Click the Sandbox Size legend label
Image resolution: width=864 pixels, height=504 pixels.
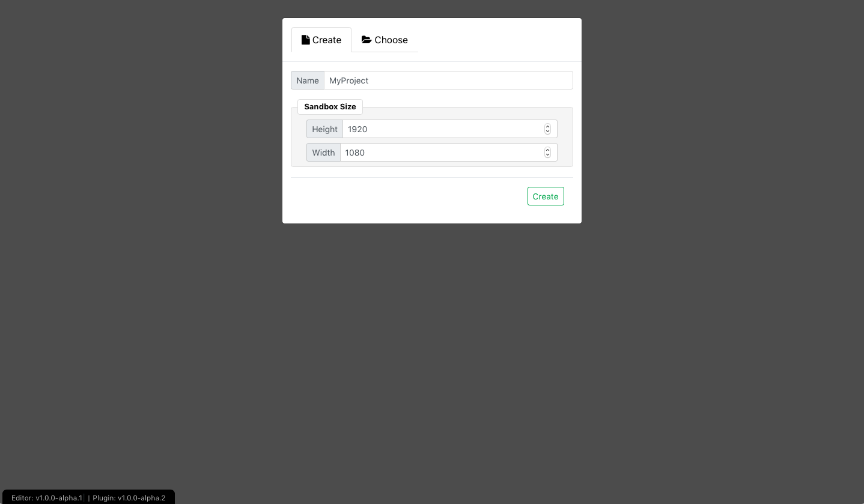(330, 106)
